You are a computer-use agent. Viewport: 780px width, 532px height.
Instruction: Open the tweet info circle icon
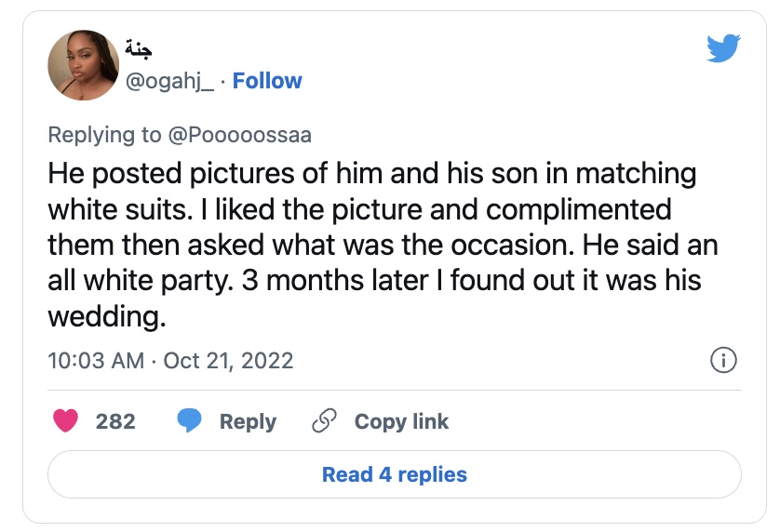click(722, 360)
